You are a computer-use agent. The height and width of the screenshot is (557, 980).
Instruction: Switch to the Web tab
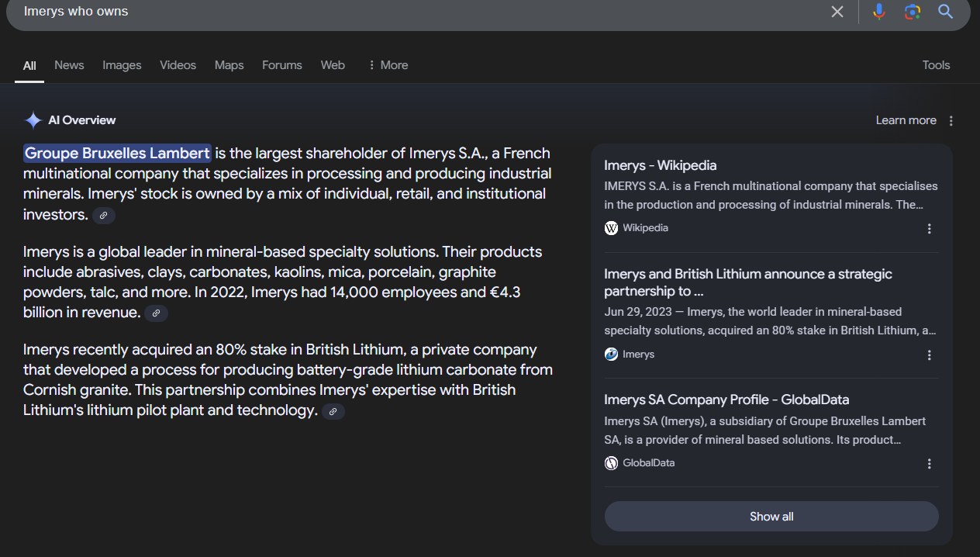pyautogui.click(x=333, y=65)
